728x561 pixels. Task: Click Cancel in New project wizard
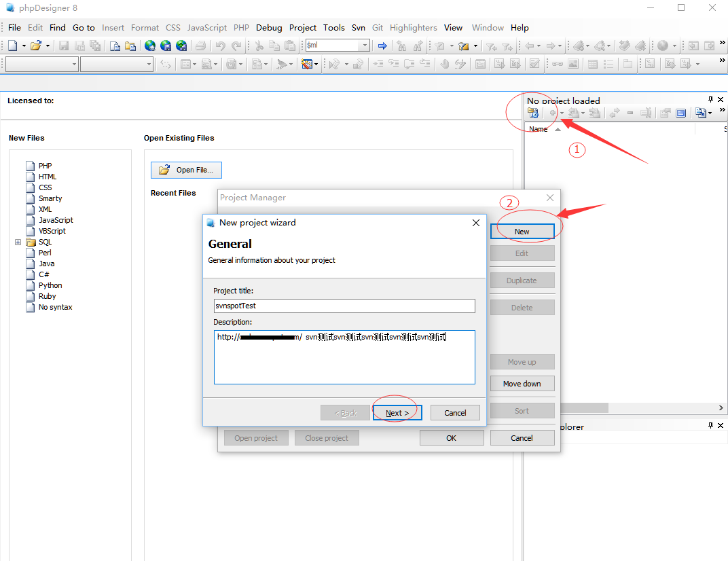click(455, 413)
